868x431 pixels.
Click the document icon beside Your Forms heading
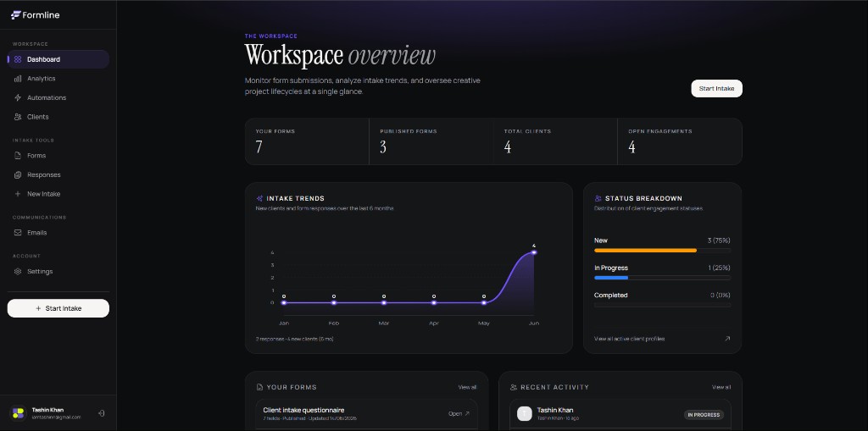pyautogui.click(x=259, y=387)
